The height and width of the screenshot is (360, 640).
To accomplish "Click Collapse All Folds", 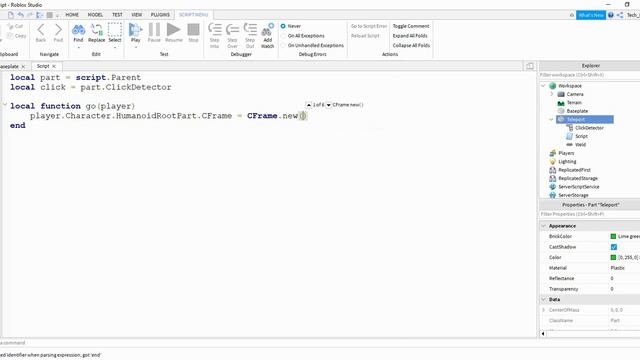I will (x=411, y=46).
